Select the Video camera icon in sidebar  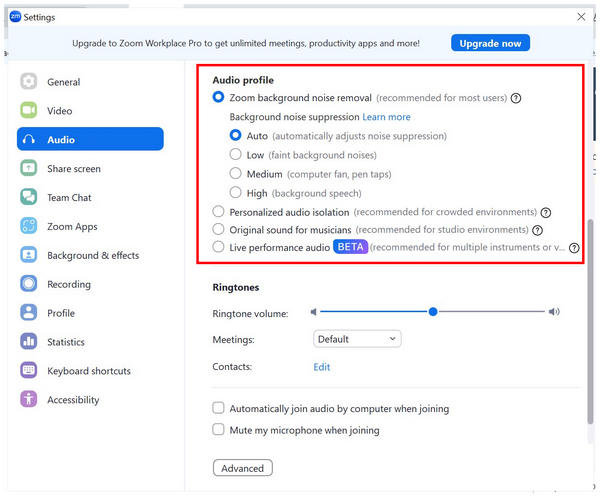(x=29, y=111)
